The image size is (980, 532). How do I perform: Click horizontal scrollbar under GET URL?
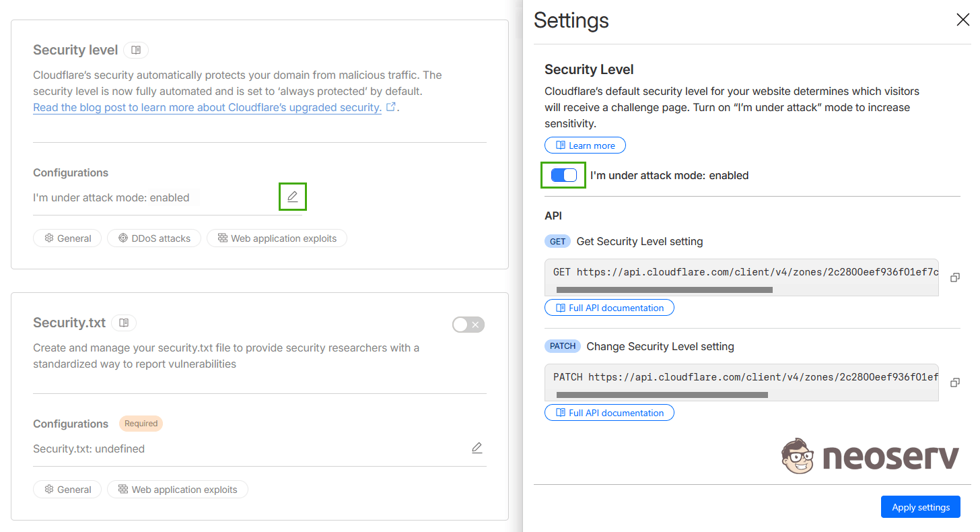(x=664, y=290)
